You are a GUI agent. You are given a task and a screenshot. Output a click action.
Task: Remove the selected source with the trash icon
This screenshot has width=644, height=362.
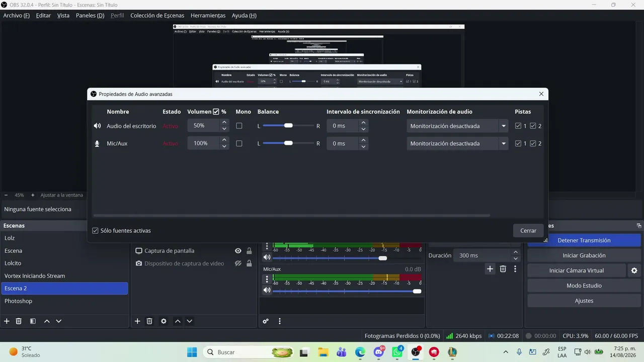(x=149, y=321)
